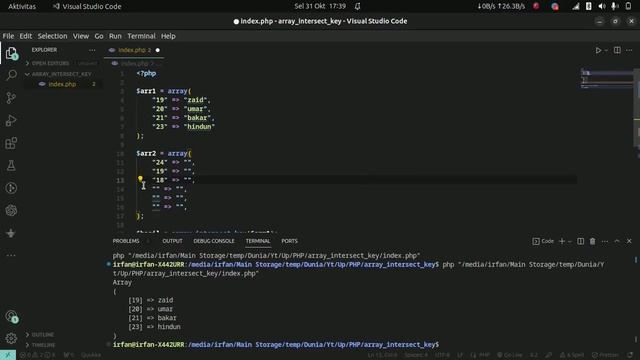The height and width of the screenshot is (360, 640).
Task: Open the new terminal launch profile dropdown
Action: pyautogui.click(x=570, y=241)
